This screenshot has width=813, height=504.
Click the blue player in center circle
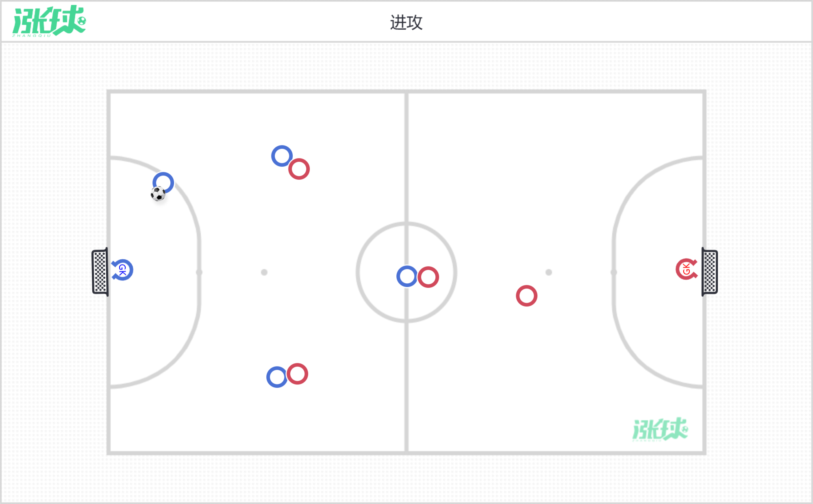[407, 276]
